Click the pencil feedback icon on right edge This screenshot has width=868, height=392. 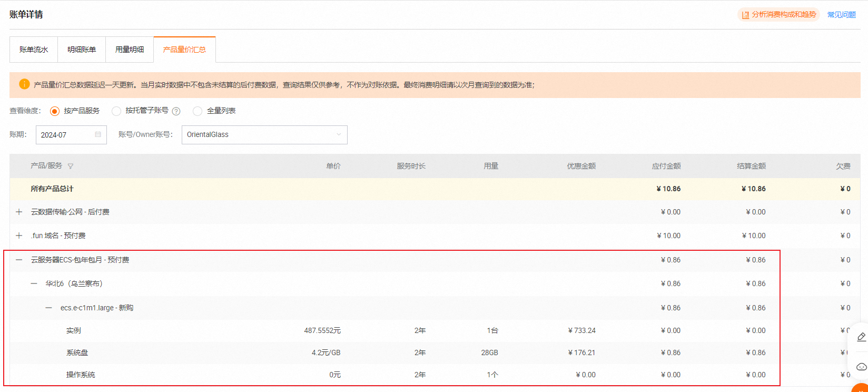click(861, 337)
